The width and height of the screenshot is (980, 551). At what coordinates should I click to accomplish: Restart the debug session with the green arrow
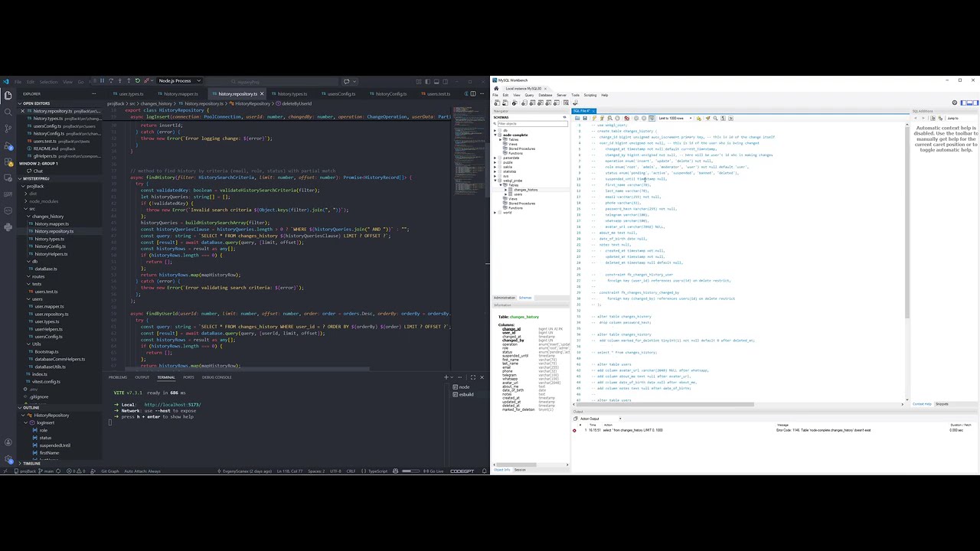click(138, 80)
